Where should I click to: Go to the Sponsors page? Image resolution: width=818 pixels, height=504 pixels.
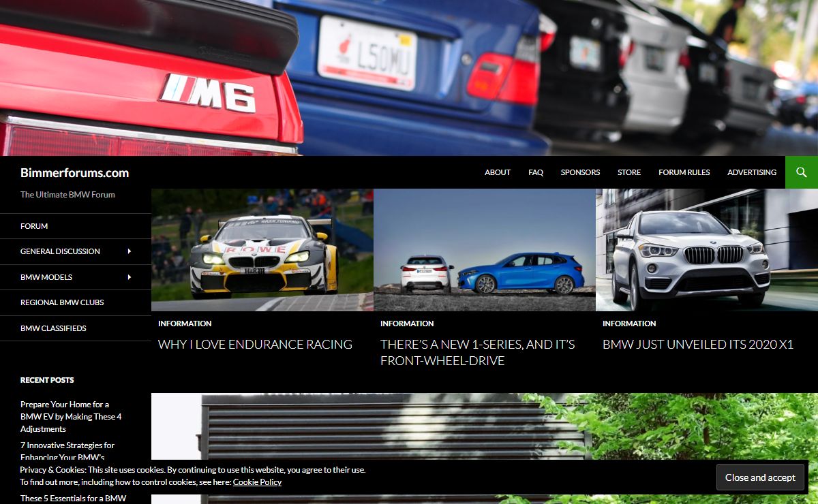(x=580, y=172)
